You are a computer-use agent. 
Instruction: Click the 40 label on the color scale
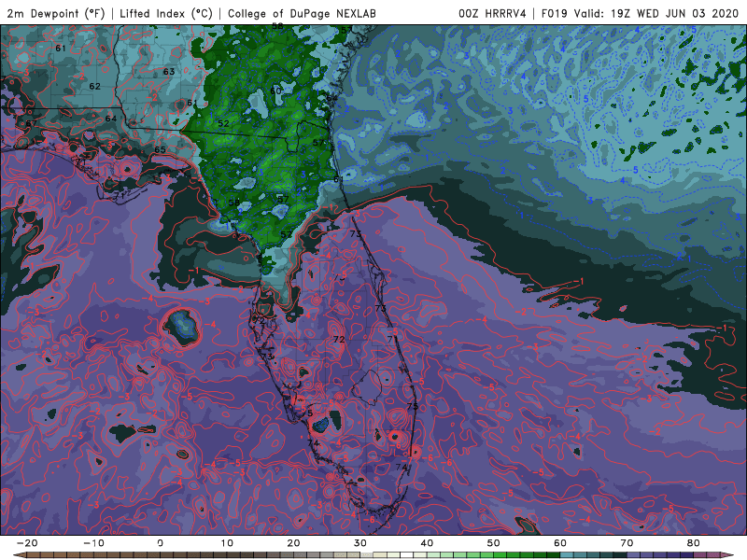point(427,543)
